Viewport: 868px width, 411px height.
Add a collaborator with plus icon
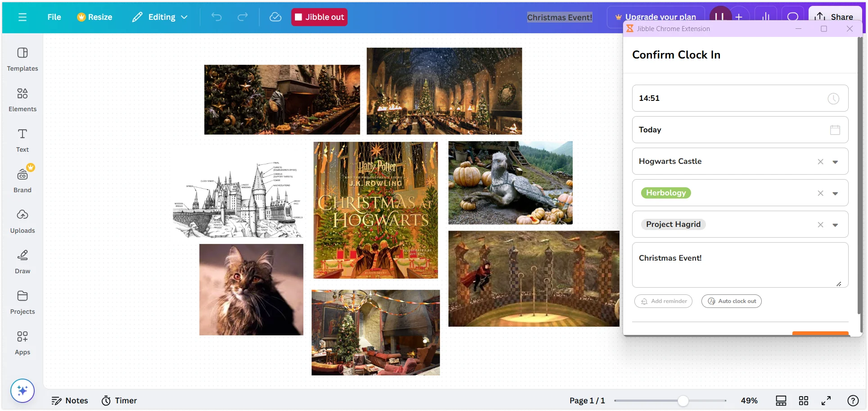tap(739, 17)
